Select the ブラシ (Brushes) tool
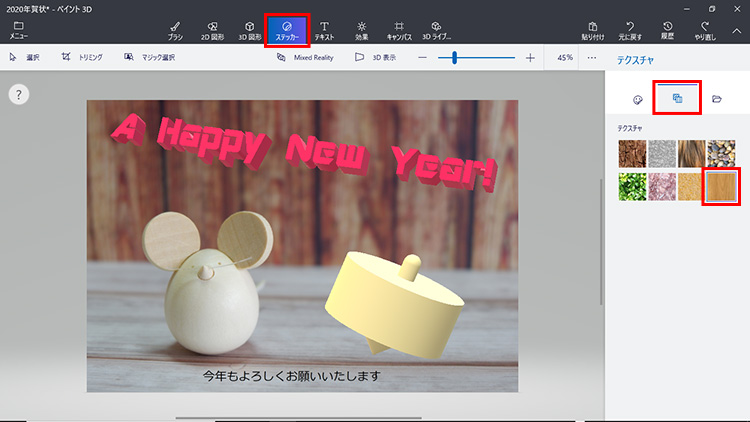Image resolution: width=750 pixels, height=422 pixels. (x=175, y=28)
